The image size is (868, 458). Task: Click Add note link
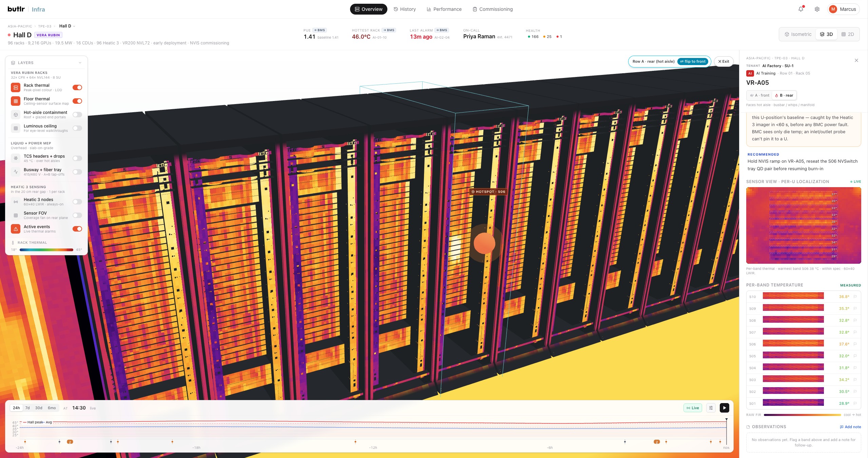(850, 427)
